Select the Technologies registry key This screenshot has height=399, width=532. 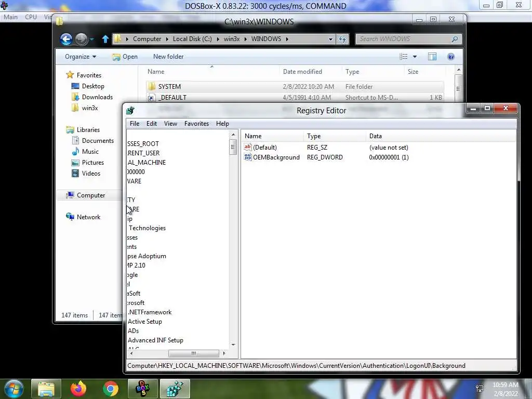click(147, 228)
